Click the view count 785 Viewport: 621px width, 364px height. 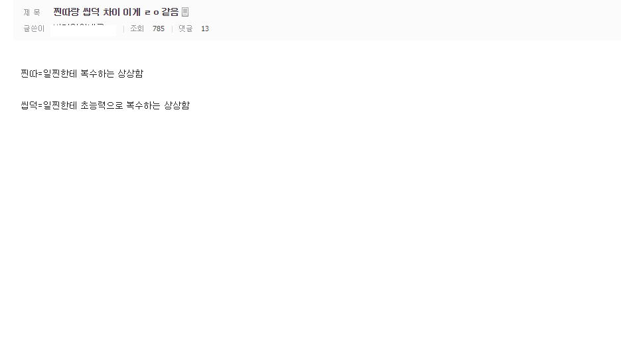coord(159,29)
